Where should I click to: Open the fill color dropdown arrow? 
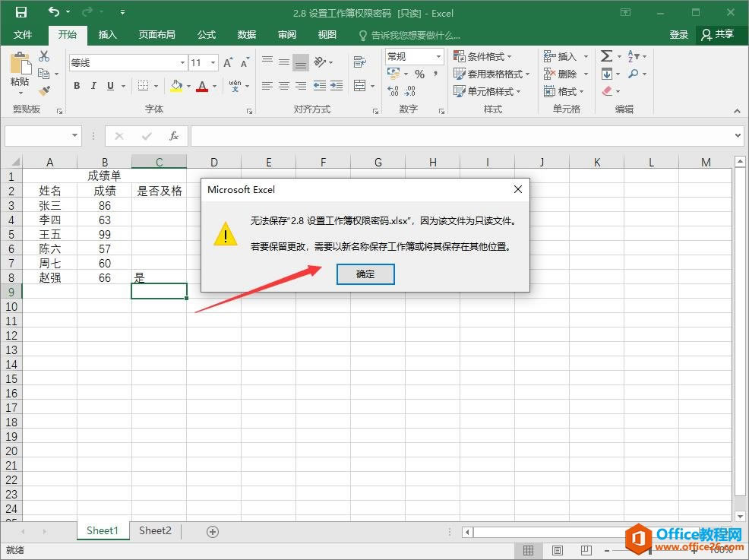tap(187, 86)
